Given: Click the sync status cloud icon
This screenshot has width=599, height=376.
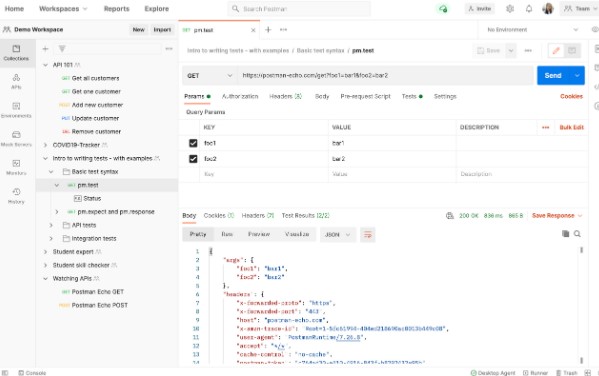Looking at the screenshot, I should [x=443, y=8].
